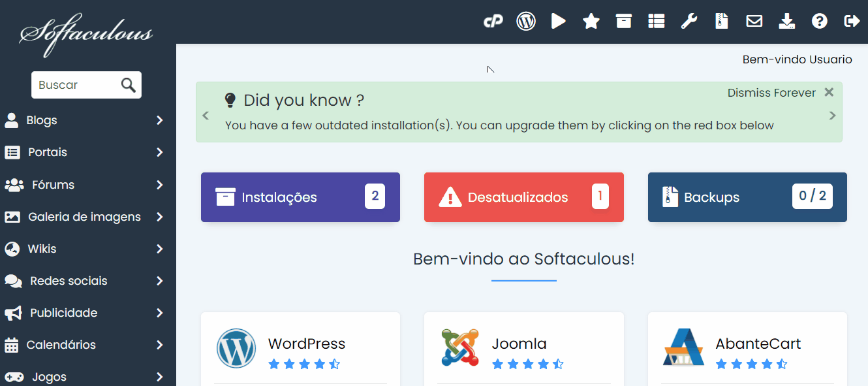Open the Blogs menu item
This screenshot has height=386, width=868.
88,120
